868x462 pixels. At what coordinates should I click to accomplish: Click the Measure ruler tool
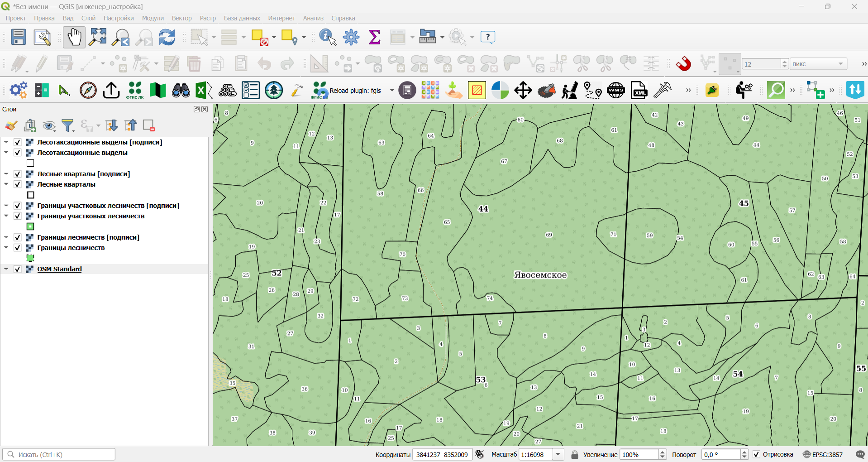(x=427, y=37)
